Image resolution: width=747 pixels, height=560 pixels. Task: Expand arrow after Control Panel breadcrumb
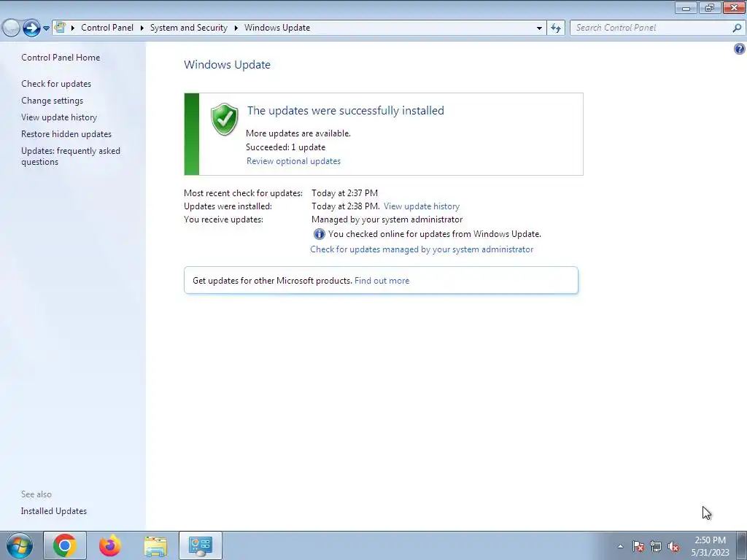pyautogui.click(x=142, y=28)
